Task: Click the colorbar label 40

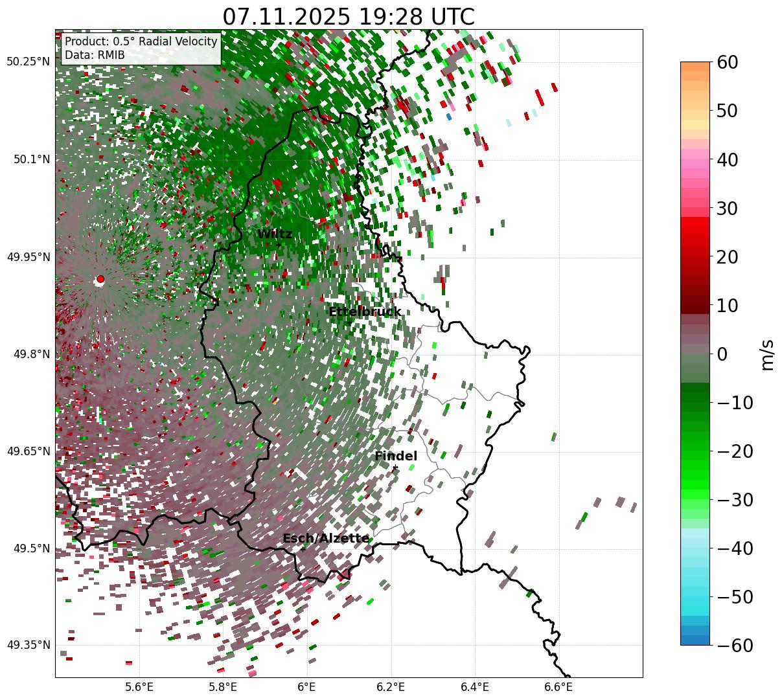Action: click(726, 159)
